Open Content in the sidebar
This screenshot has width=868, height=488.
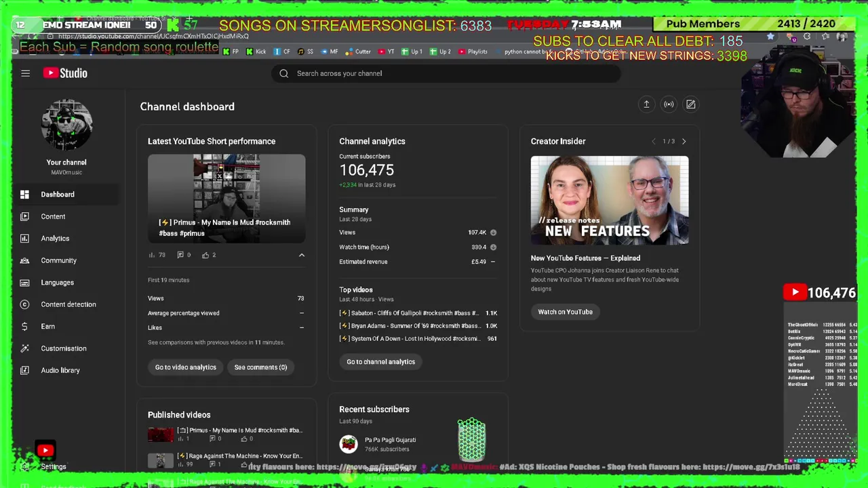pyautogui.click(x=66, y=216)
